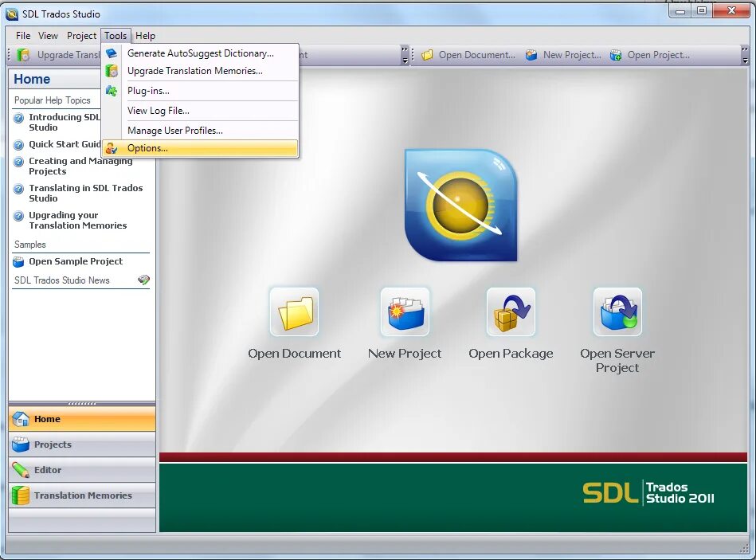Click the large New Project icon
The width and height of the screenshot is (756, 560).
point(405,311)
